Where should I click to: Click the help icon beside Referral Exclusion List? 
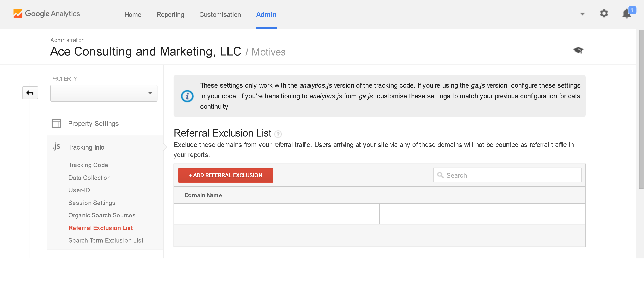(278, 134)
